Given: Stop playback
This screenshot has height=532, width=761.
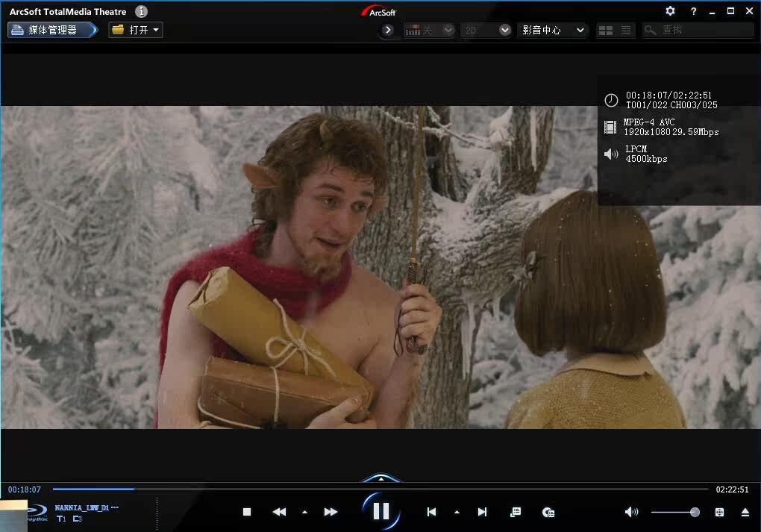Looking at the screenshot, I should tap(246, 512).
